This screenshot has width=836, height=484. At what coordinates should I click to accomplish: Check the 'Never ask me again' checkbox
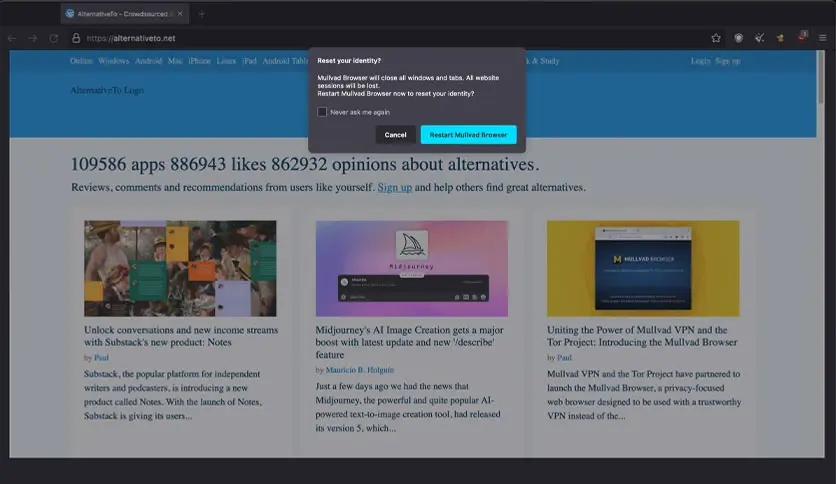322,112
